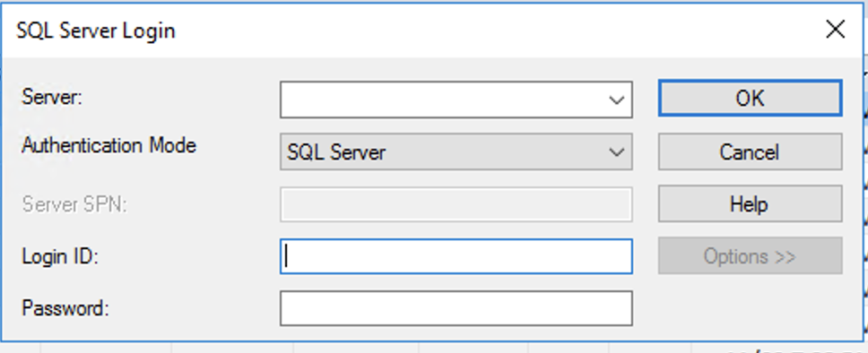Click into the Password field
868x353 pixels.
[x=456, y=308]
